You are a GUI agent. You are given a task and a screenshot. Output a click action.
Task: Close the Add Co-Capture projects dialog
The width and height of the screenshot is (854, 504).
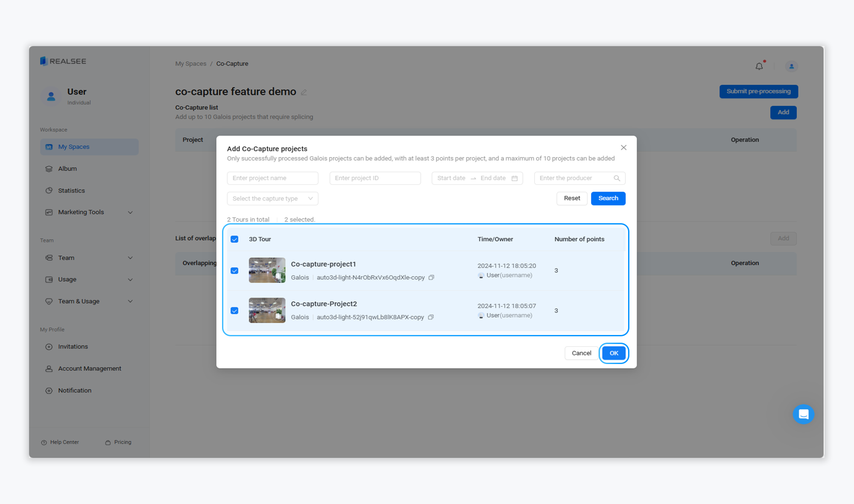click(623, 148)
